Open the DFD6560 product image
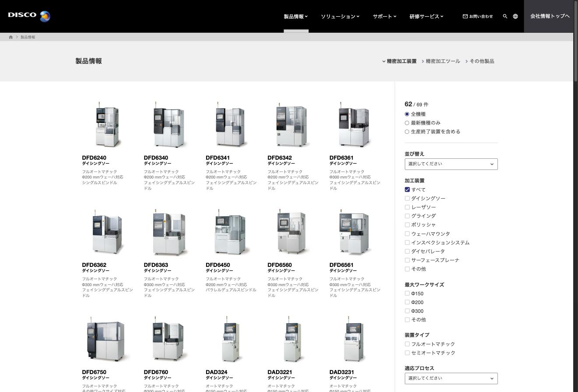The width and height of the screenshot is (578, 392). pyautogui.click(x=293, y=232)
